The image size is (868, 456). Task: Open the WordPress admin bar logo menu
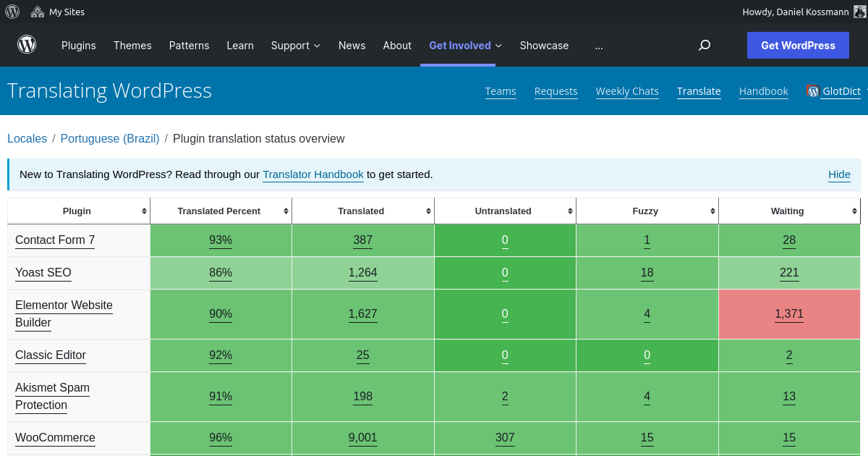tap(12, 12)
